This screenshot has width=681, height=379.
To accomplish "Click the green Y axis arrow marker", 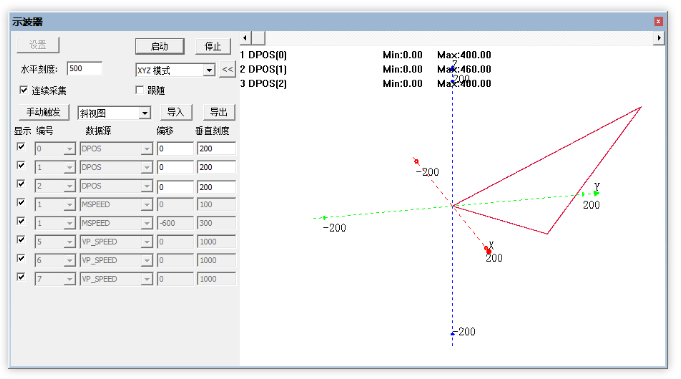I will (x=596, y=194).
